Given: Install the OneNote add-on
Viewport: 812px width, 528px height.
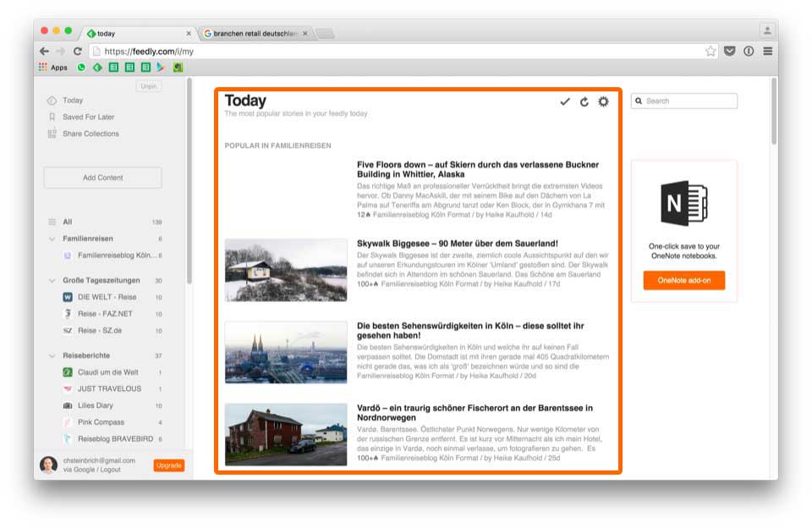Looking at the screenshot, I should pos(685,280).
